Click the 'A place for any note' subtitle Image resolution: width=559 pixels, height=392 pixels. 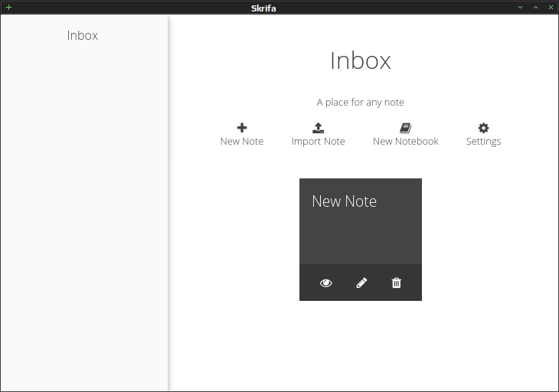tap(361, 103)
